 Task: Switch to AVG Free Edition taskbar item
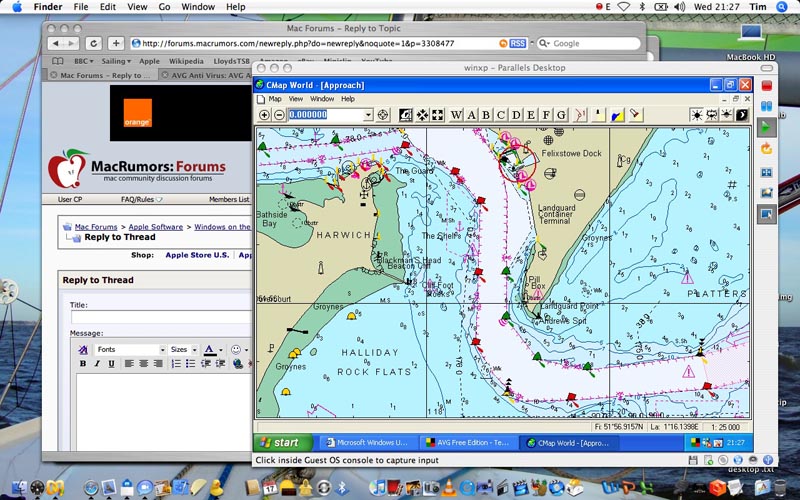click(x=468, y=443)
